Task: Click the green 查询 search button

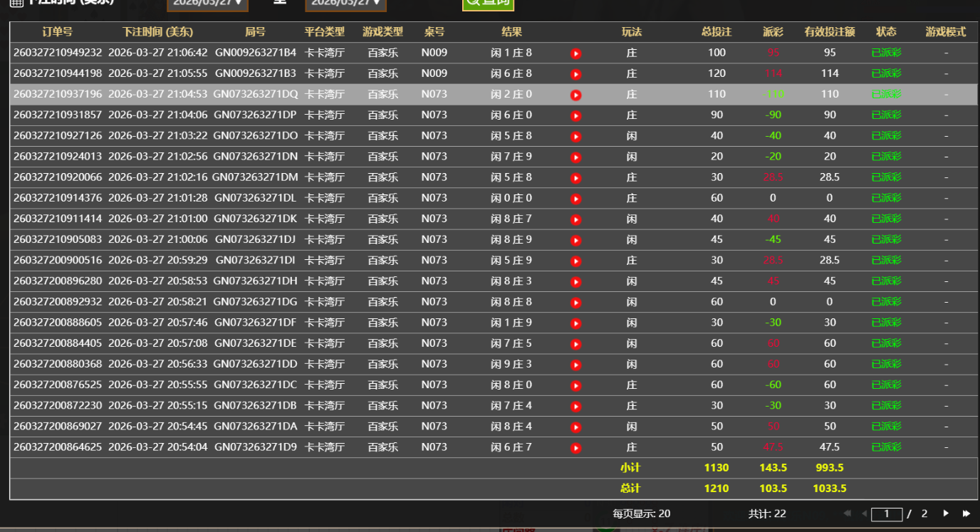Action: 488,4
